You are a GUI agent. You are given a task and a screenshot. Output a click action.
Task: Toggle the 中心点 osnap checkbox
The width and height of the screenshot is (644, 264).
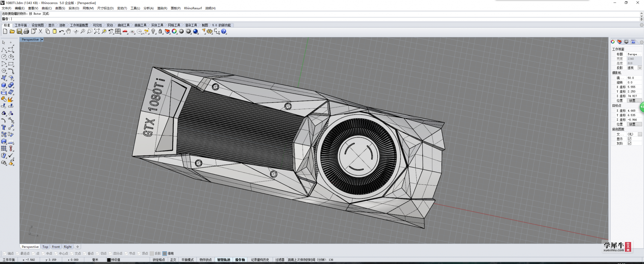click(x=56, y=253)
